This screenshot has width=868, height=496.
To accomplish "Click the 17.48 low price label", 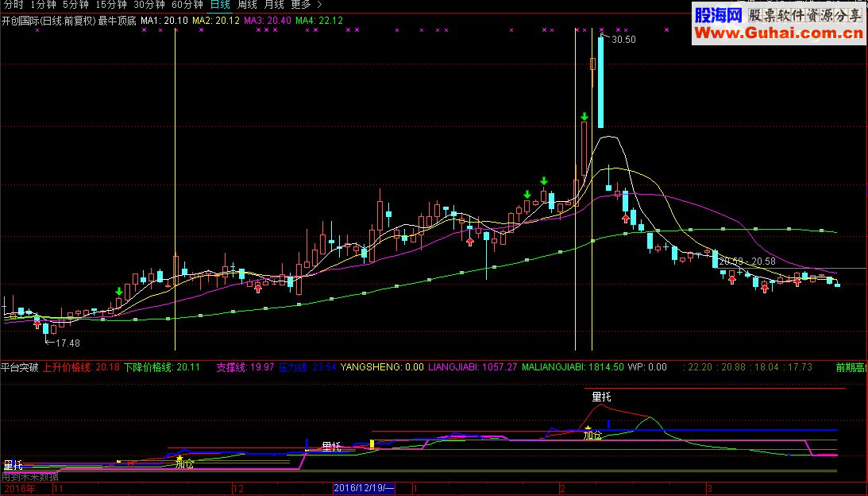I will click(68, 343).
